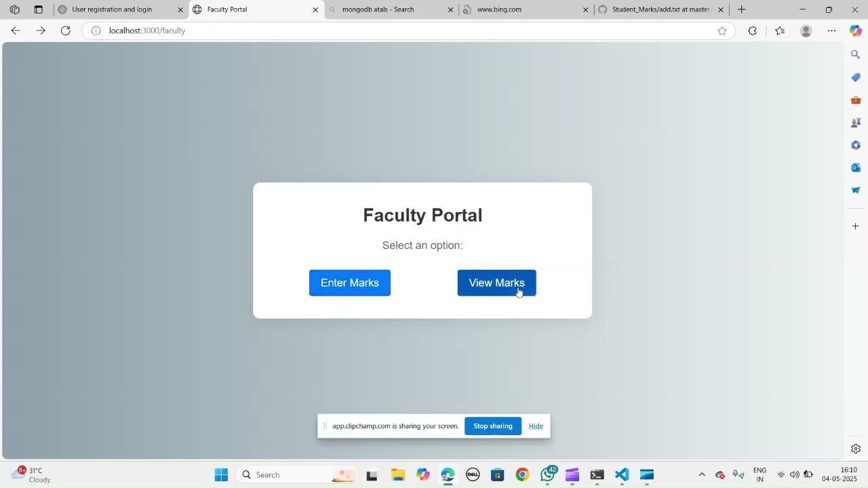The height and width of the screenshot is (488, 868).
Task: Go forward to next page
Action: (41, 30)
